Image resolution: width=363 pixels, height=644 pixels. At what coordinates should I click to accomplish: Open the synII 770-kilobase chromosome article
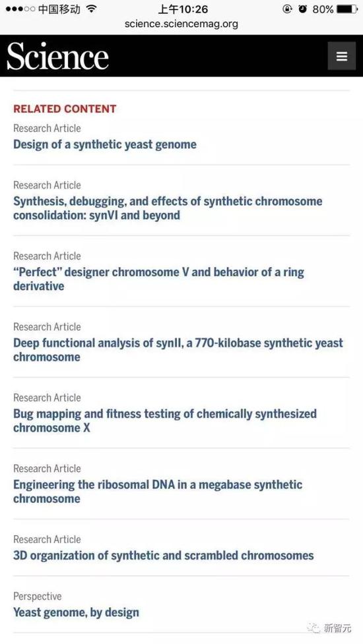tap(178, 350)
